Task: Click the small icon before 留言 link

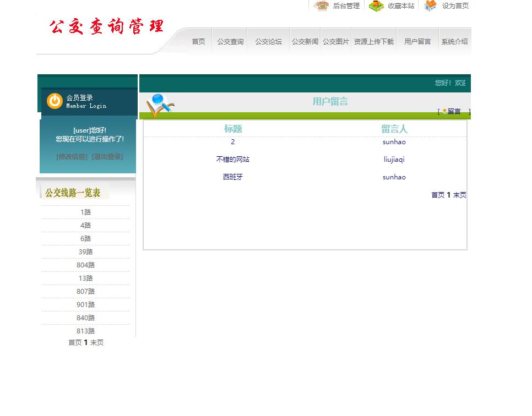Action: [x=444, y=112]
